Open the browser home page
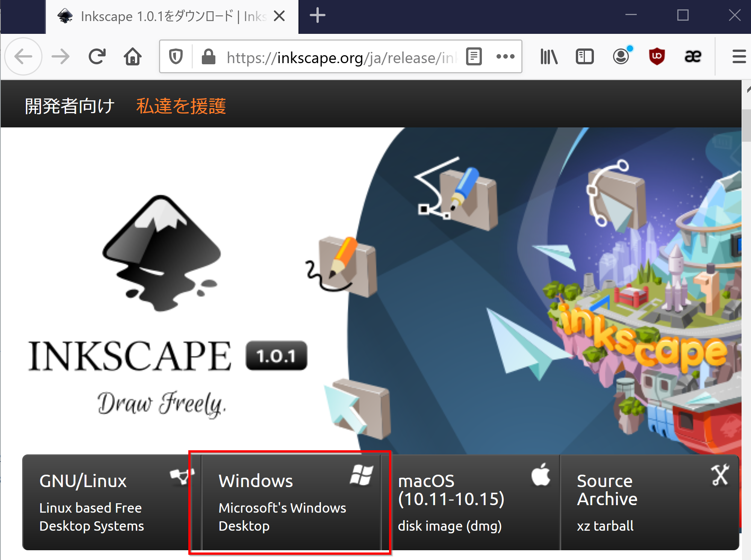 click(133, 57)
